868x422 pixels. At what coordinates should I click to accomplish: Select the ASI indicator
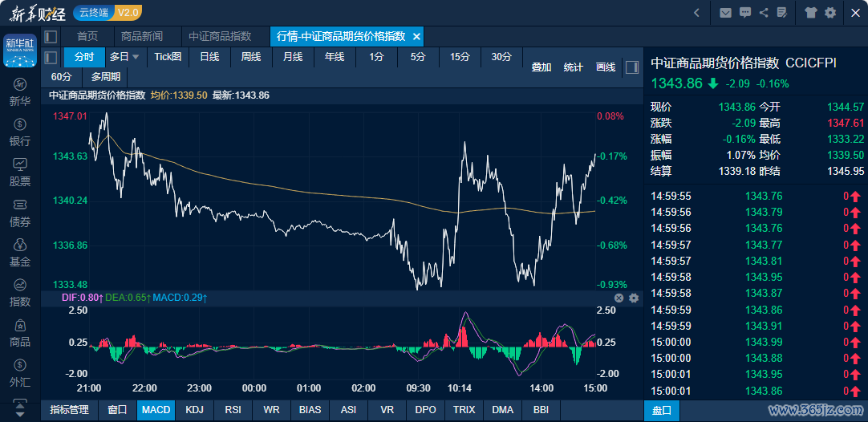(x=349, y=410)
